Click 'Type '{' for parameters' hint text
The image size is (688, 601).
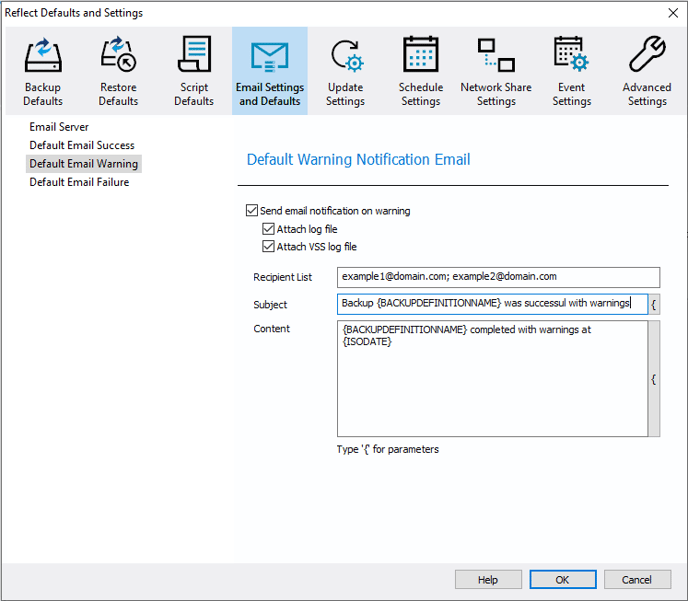point(387,449)
